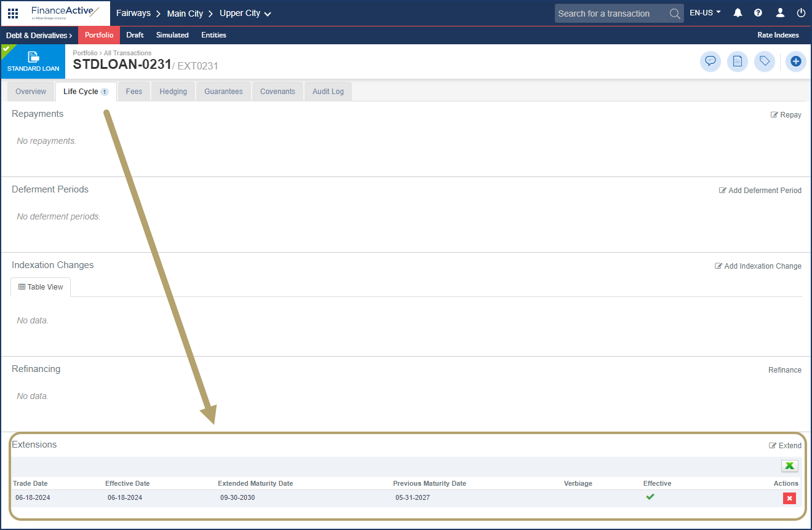Open the help question mark icon
The width and height of the screenshot is (812, 530).
tap(758, 13)
